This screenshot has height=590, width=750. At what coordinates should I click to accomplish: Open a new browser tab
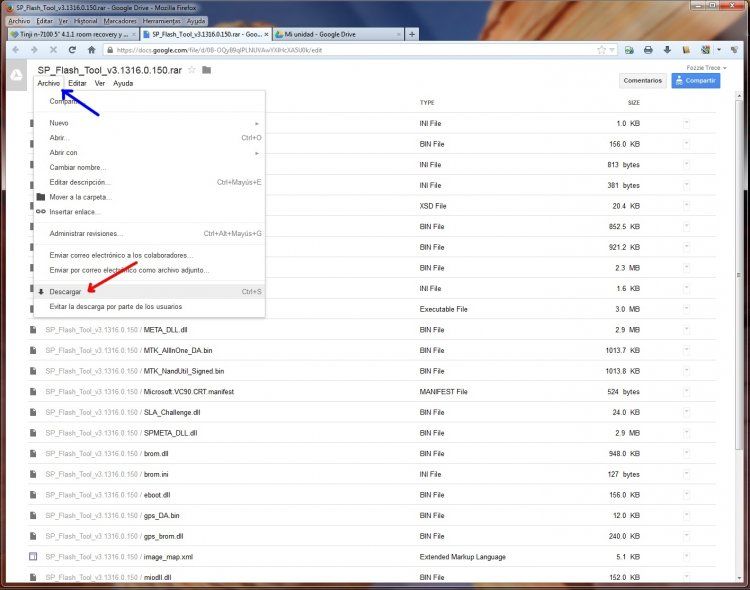pos(412,34)
